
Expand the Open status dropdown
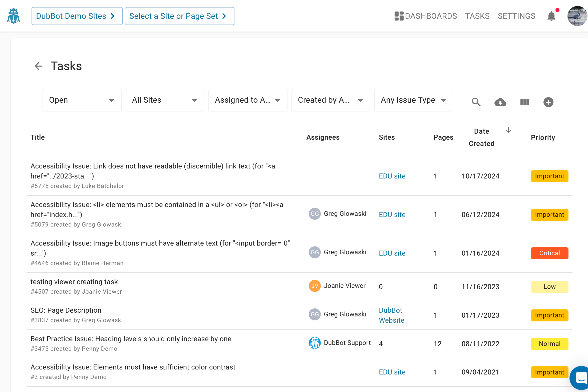[82, 100]
